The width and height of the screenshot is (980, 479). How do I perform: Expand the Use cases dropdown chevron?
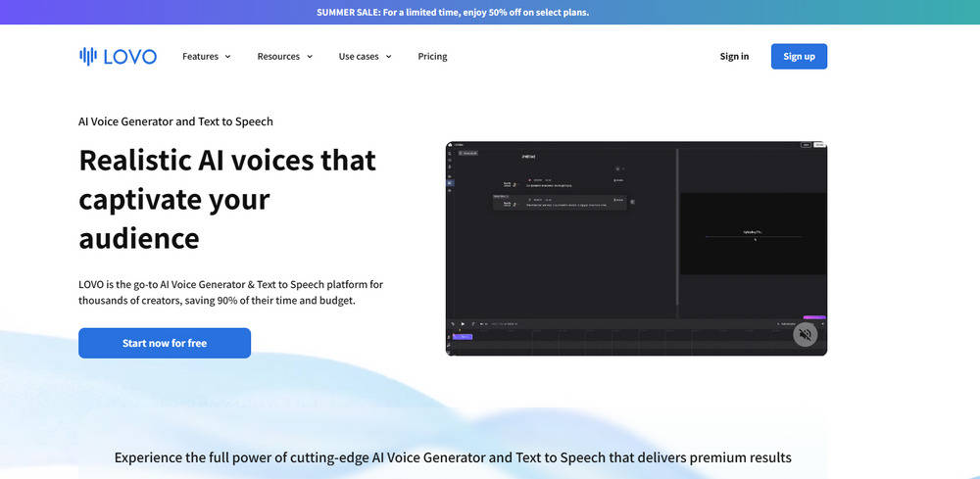(x=388, y=57)
